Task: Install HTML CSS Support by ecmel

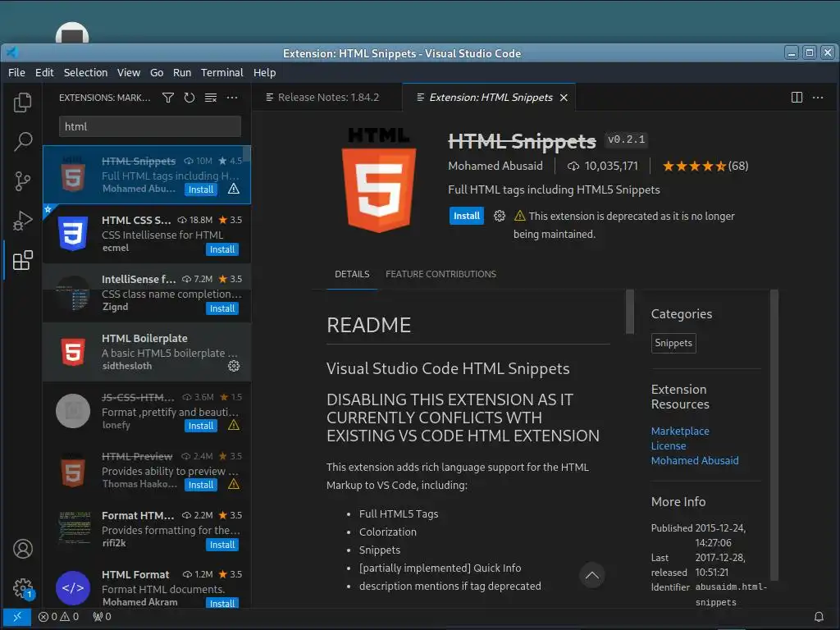Action: (222, 249)
